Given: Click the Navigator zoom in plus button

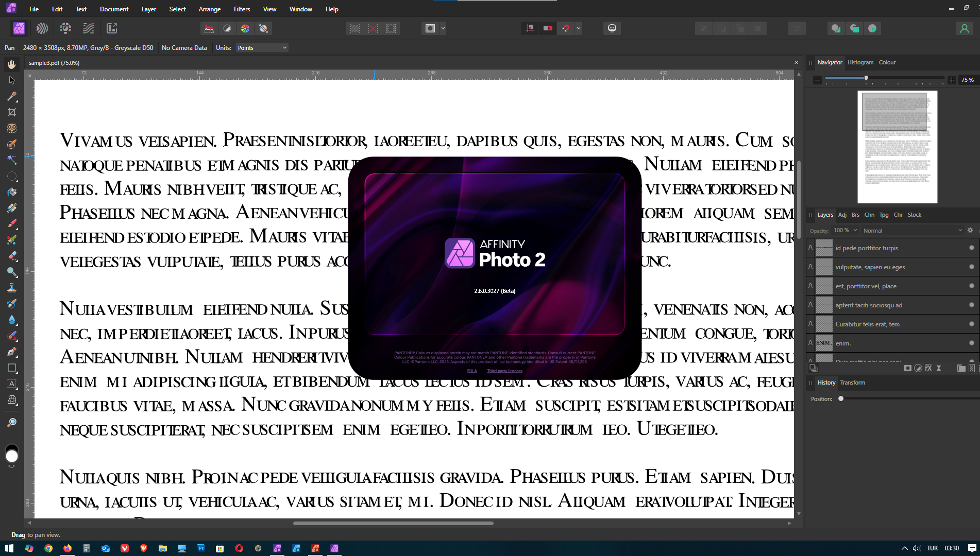Looking at the screenshot, I should pyautogui.click(x=952, y=80).
